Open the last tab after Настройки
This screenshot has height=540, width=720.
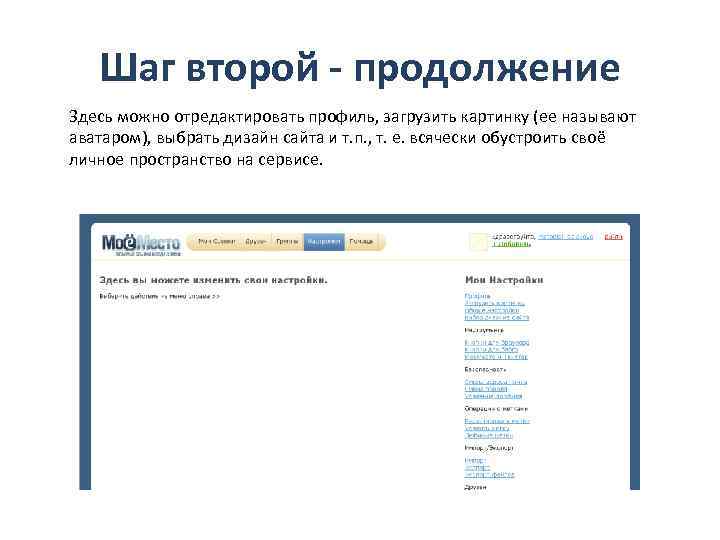tap(361, 242)
